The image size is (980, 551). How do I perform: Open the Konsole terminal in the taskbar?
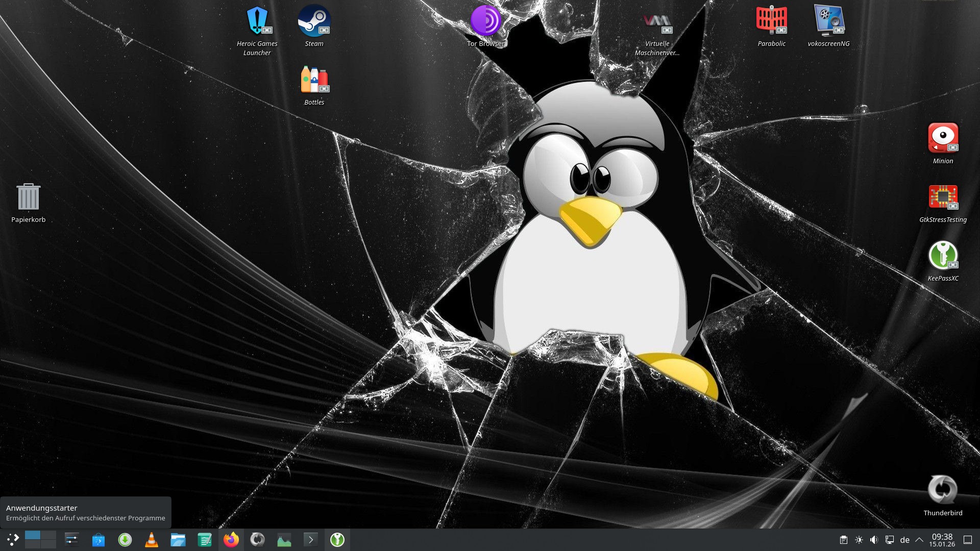311,539
